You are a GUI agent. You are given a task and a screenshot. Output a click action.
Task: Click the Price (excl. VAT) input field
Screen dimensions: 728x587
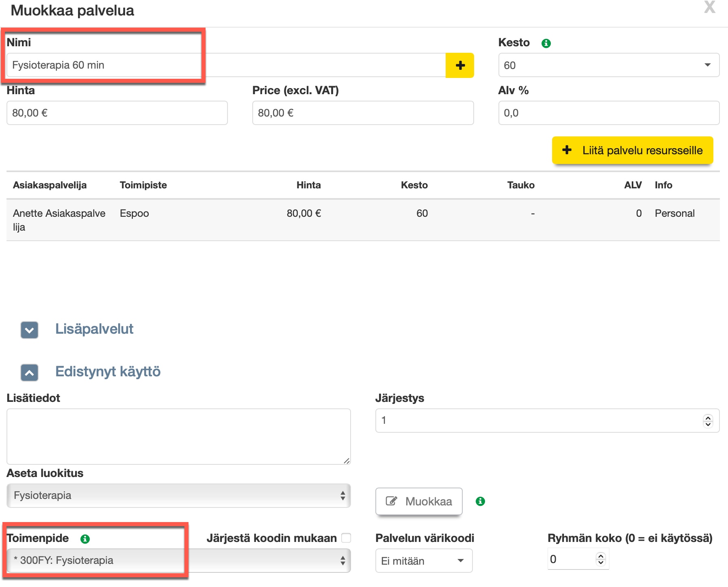362,113
